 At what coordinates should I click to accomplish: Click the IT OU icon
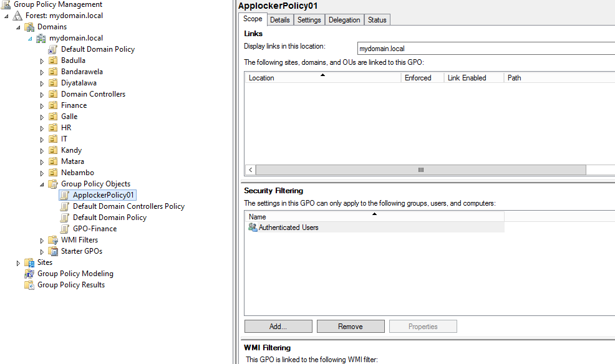53,139
